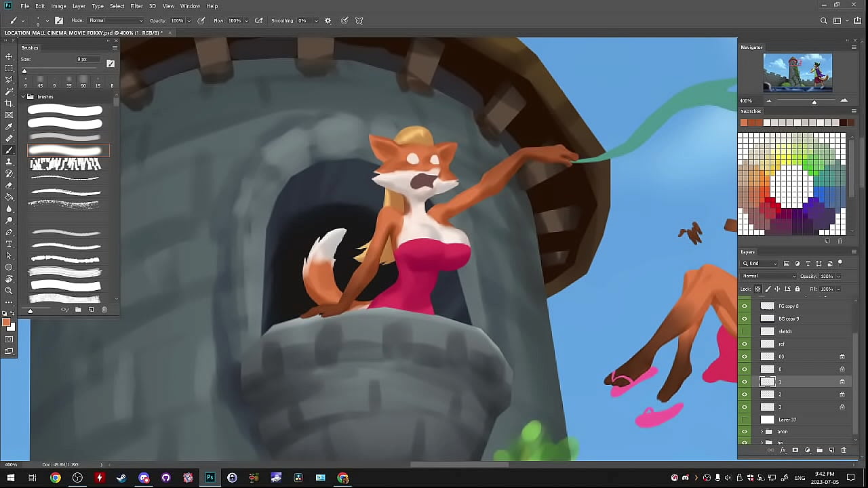Show the 'sketch' layer

click(745, 331)
